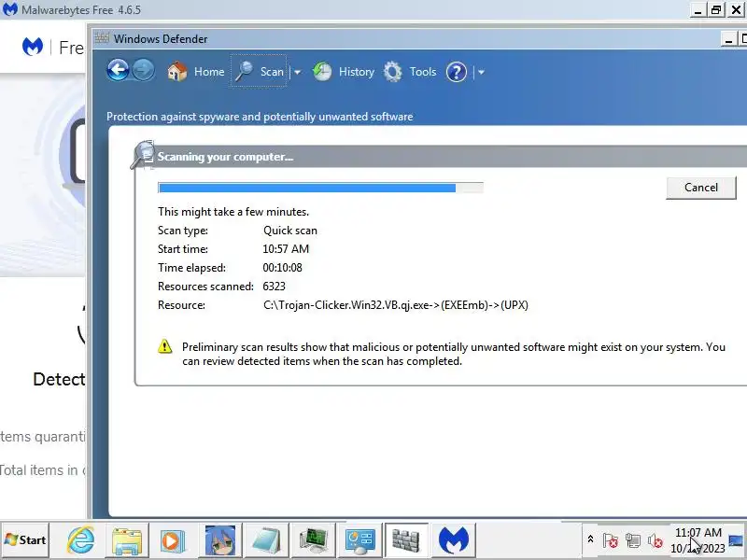Image resolution: width=747 pixels, height=560 pixels.
Task: Go back with the blue Back arrow
Action: click(118, 71)
